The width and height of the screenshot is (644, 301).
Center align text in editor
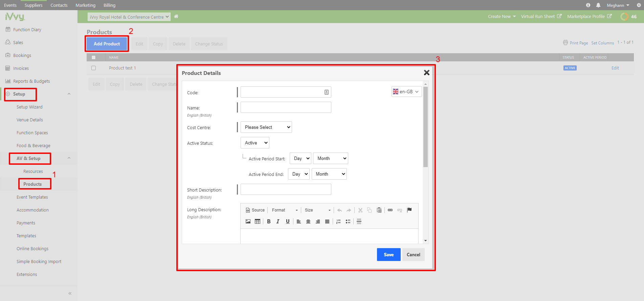click(x=308, y=221)
